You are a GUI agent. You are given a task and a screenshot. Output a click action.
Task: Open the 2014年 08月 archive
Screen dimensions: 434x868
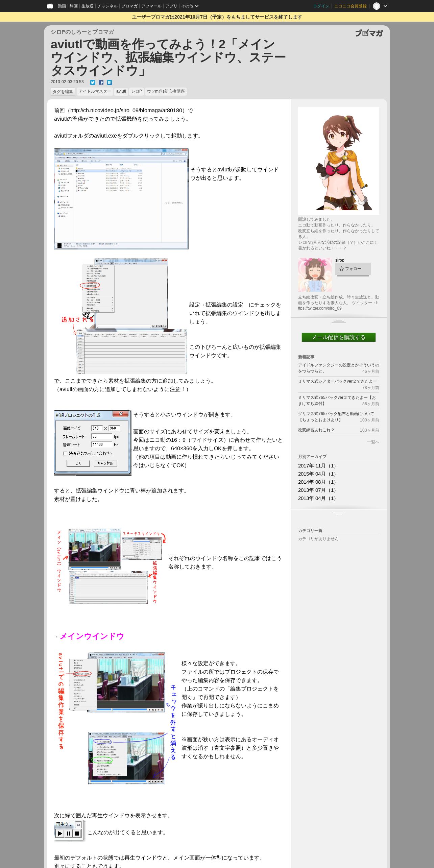317,482
